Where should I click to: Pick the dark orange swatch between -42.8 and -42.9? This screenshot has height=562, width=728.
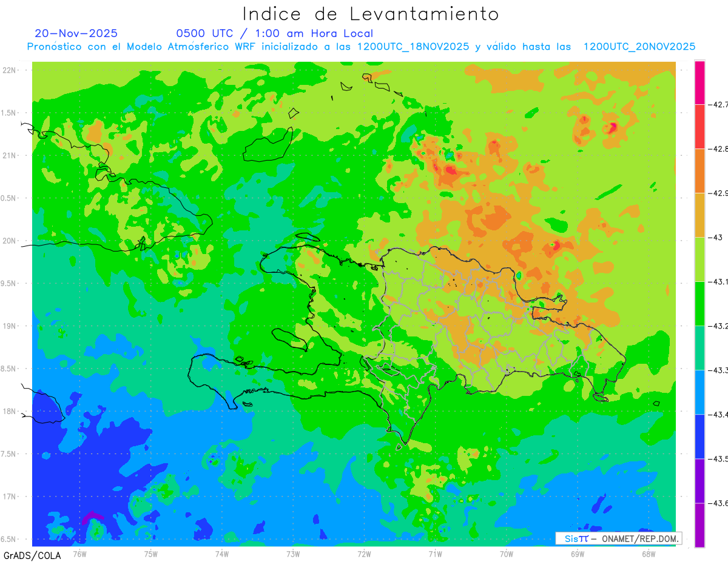click(699, 170)
